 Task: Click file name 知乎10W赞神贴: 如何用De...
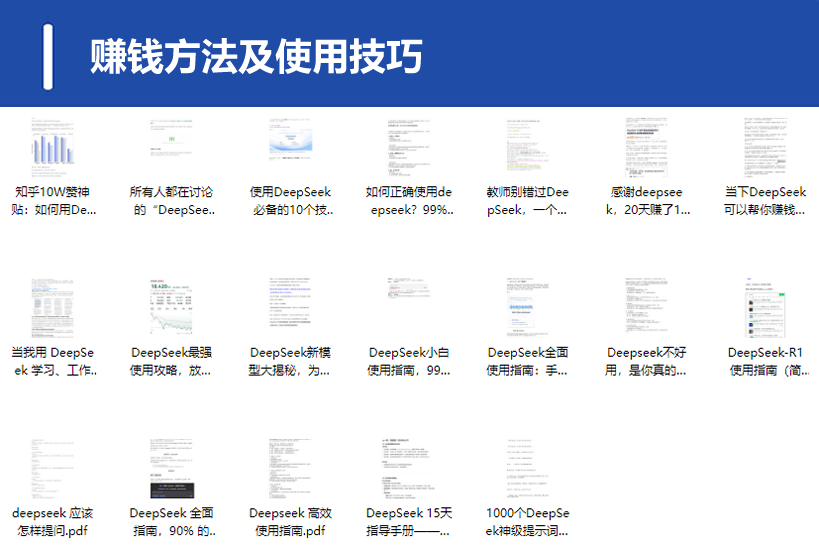tap(53, 201)
